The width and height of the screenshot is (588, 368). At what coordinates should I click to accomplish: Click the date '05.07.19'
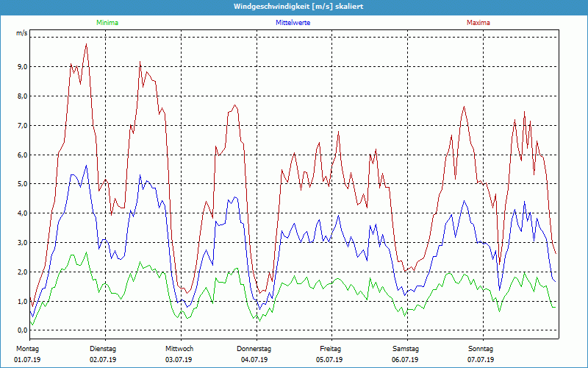[x=329, y=360]
